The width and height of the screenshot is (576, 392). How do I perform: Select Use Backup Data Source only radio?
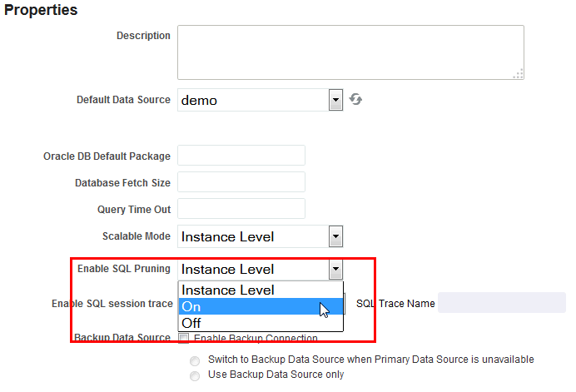click(x=195, y=376)
